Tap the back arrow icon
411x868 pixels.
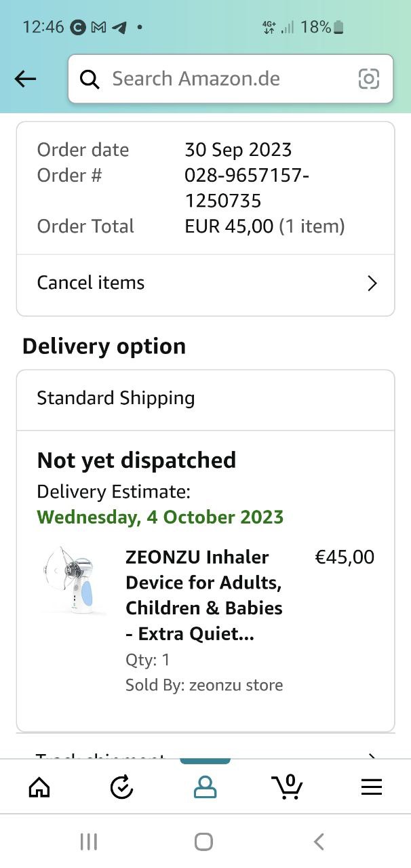point(25,79)
